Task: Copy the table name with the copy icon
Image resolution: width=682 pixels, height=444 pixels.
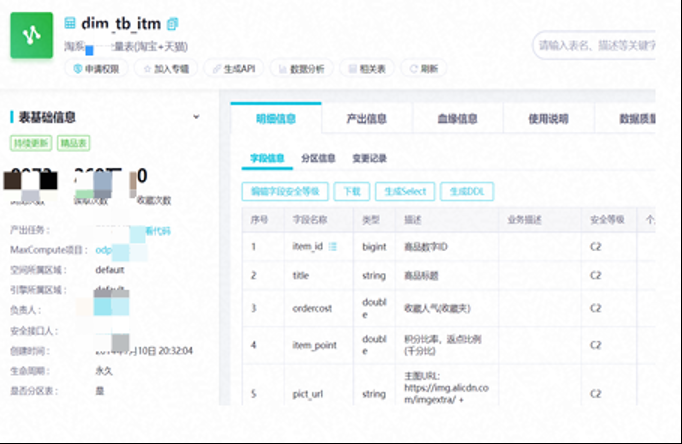Action: [x=172, y=24]
